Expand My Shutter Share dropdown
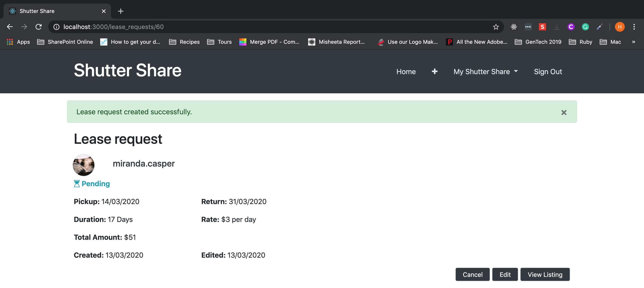Screen dimensions: 644x288 (x=485, y=72)
